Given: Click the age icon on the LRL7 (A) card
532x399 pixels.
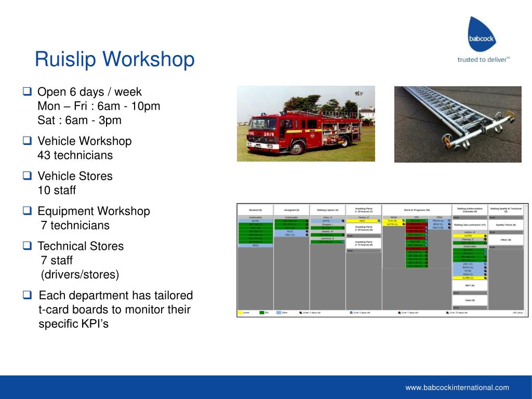Looking at the screenshot, I should tap(485, 264).
